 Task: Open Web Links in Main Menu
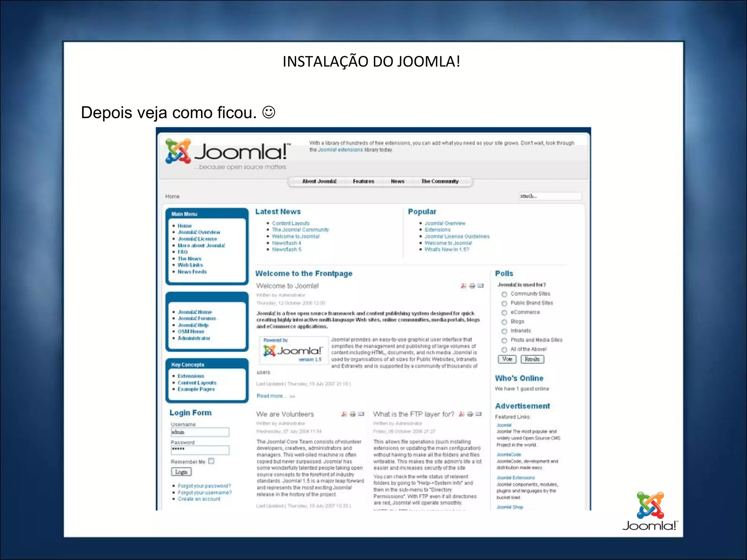click(x=190, y=265)
